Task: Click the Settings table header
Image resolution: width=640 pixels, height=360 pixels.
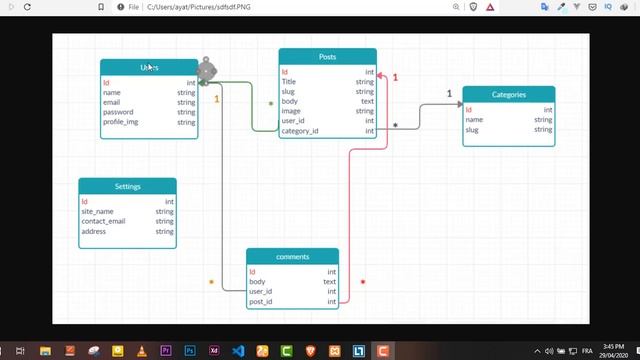Action: coord(127,187)
